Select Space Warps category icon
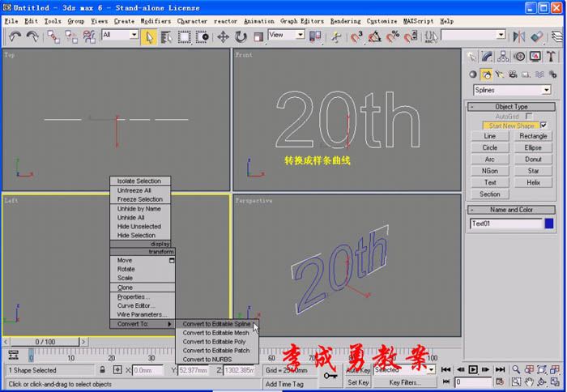This screenshot has width=567, height=392. pos(539,75)
